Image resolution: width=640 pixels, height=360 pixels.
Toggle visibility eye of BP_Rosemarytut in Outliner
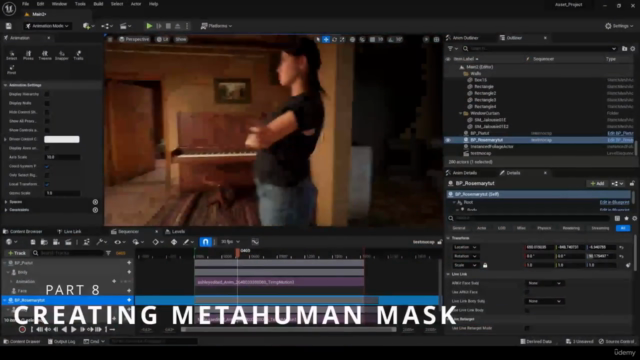pyautogui.click(x=448, y=140)
